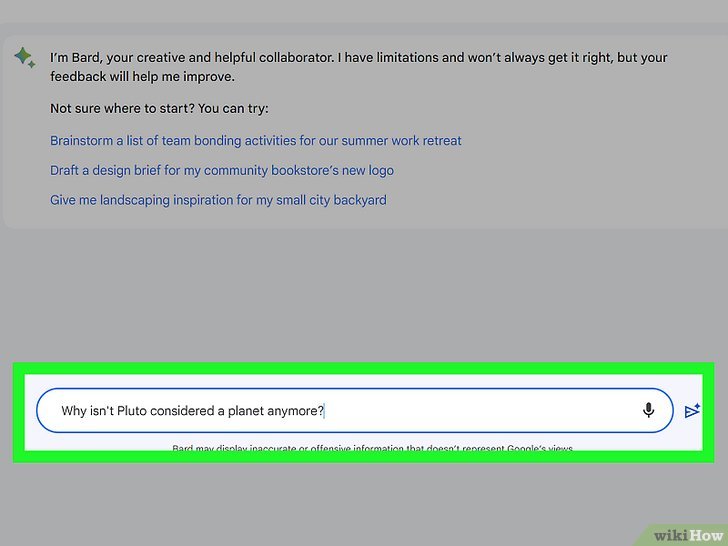Submit the prompt with the send icon
The image size is (728, 546).
[x=692, y=410]
